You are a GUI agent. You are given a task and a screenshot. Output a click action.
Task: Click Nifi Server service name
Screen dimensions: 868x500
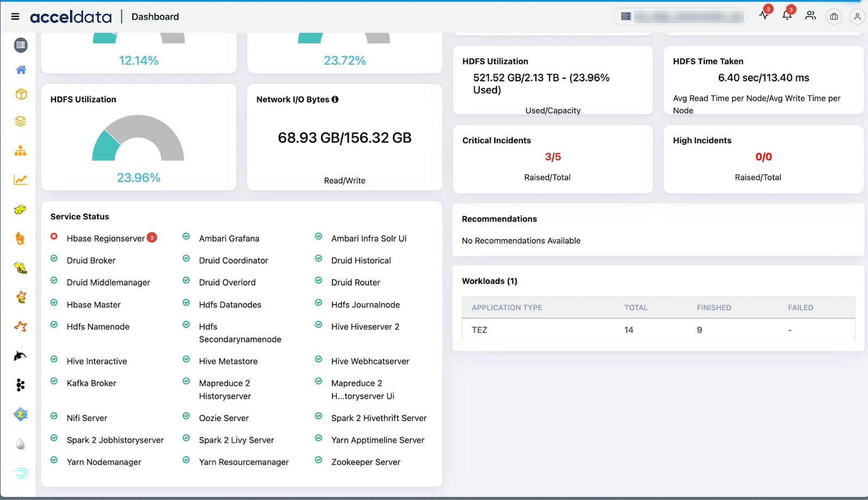pos(87,418)
